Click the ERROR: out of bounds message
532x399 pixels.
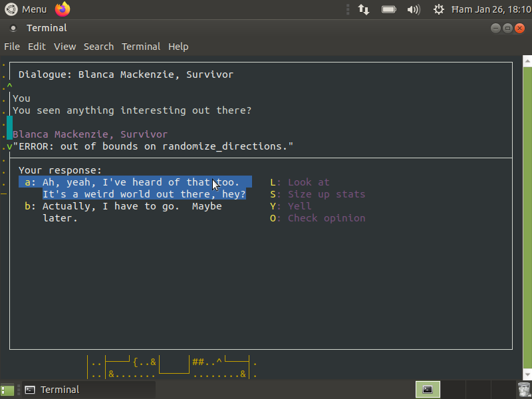tap(153, 146)
